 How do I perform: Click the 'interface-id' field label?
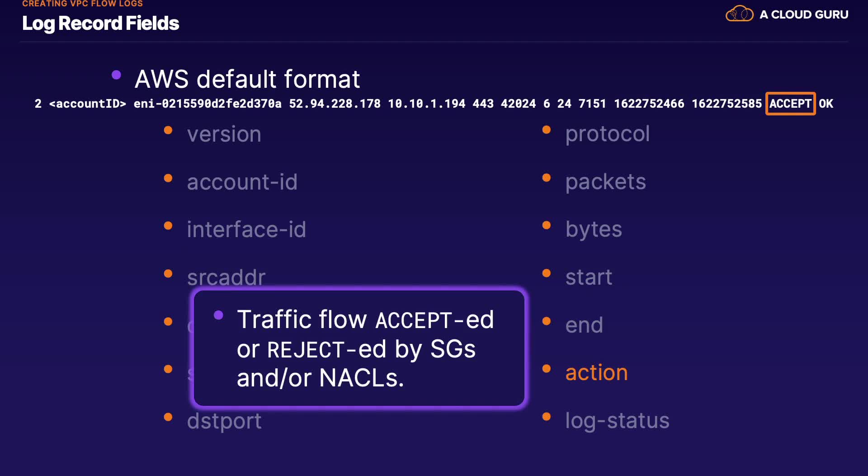246,229
